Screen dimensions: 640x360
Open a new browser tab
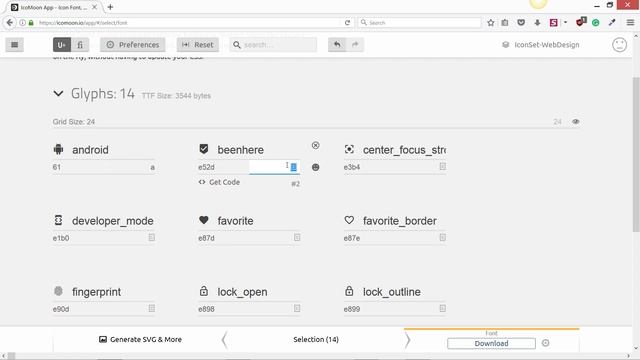click(110, 7)
